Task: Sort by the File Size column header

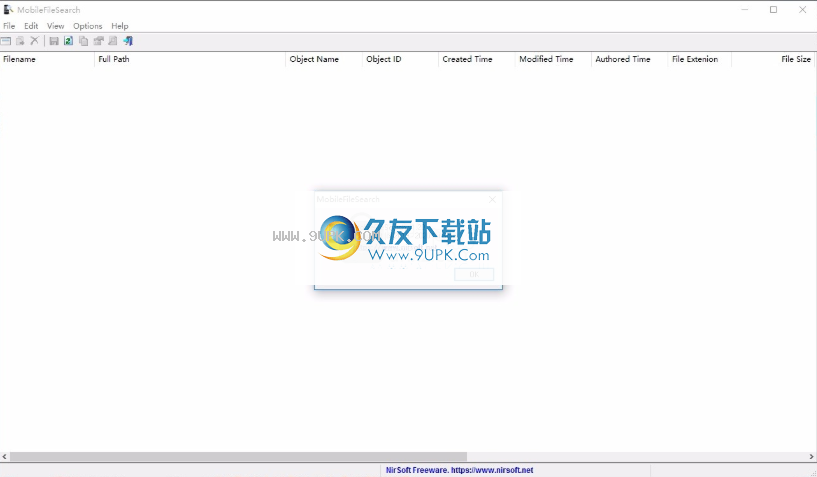Action: [x=773, y=59]
